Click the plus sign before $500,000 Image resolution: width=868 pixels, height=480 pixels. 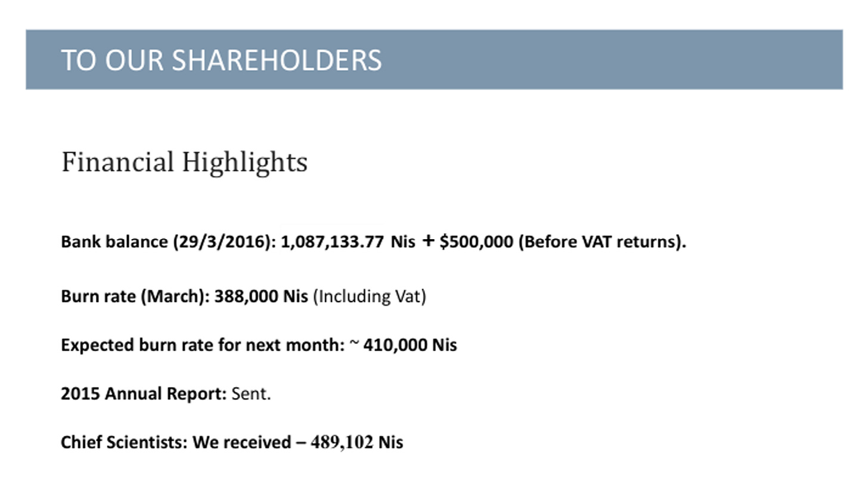(x=428, y=241)
